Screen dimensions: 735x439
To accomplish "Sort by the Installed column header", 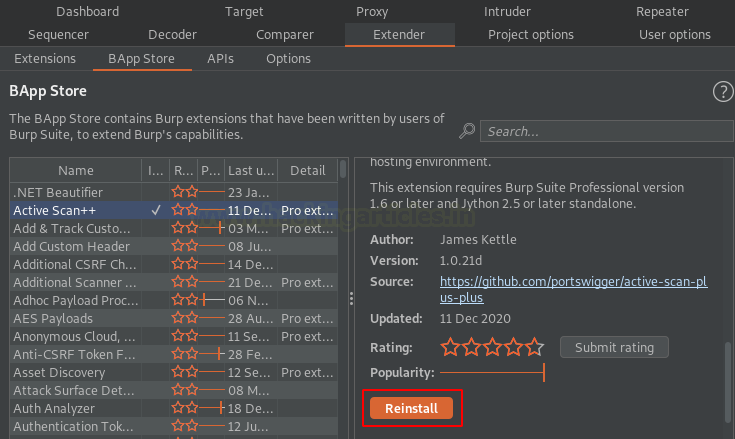I will coord(156,171).
